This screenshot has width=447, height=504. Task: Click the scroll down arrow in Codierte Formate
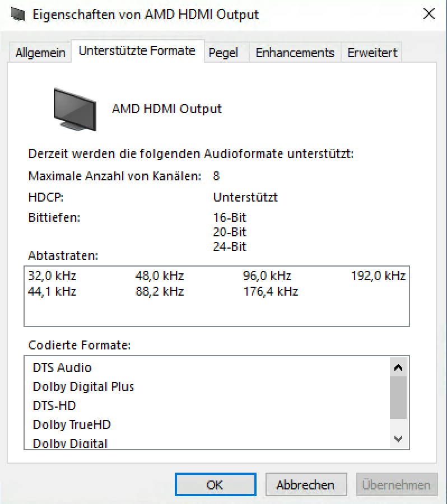(x=398, y=438)
